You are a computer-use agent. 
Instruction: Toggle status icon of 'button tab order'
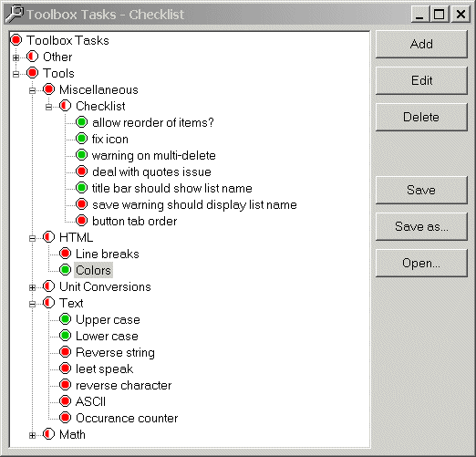click(81, 221)
